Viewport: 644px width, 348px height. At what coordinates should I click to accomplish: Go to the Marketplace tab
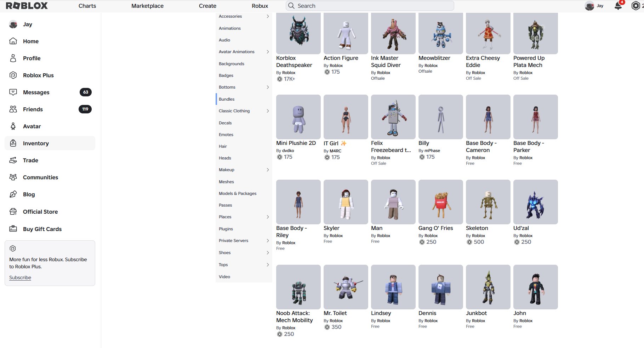point(147,6)
